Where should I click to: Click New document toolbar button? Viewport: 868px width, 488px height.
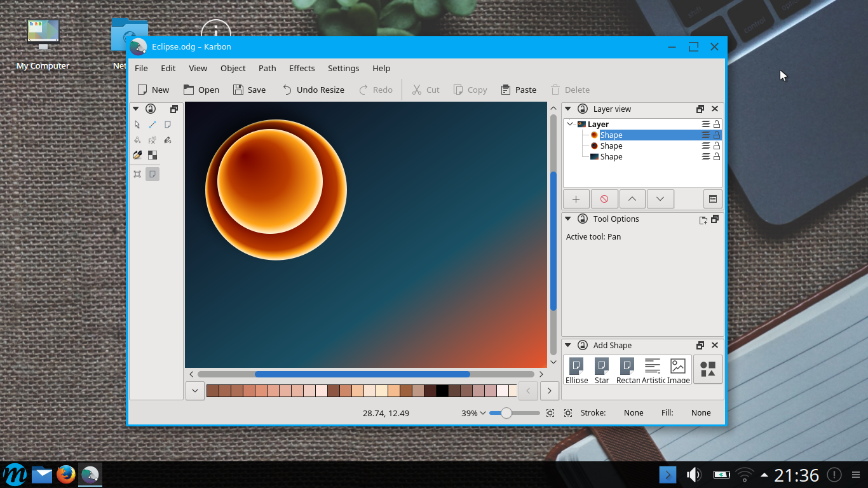pyautogui.click(x=153, y=90)
